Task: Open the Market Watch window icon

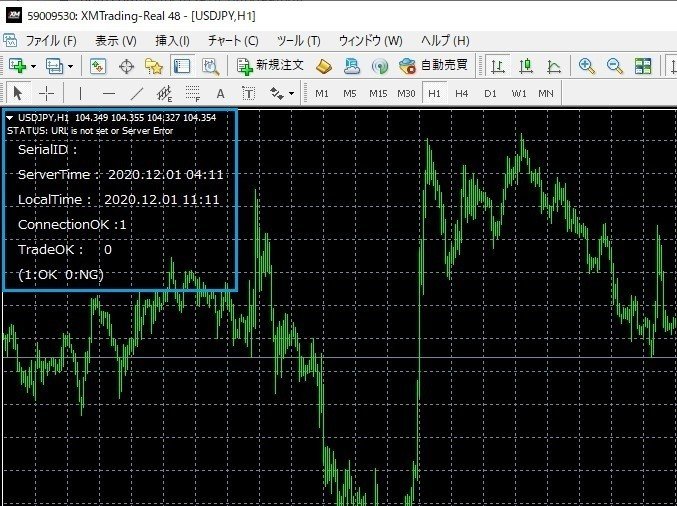Action: (98, 66)
